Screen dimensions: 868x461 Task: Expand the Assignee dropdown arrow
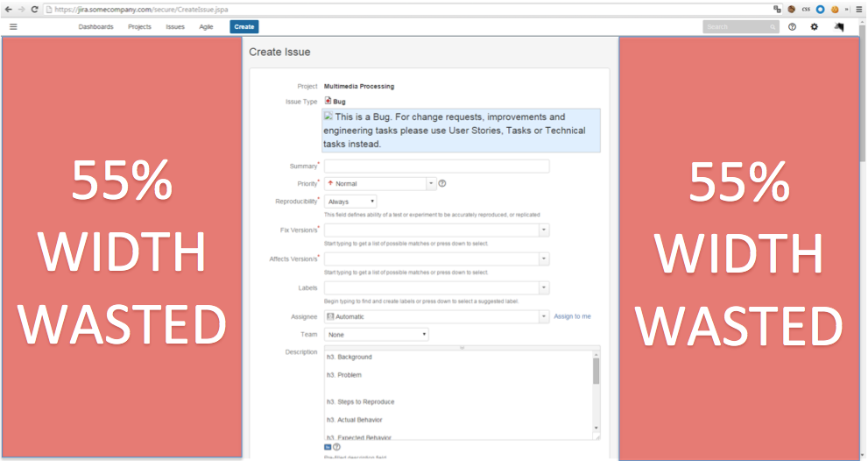(x=544, y=316)
